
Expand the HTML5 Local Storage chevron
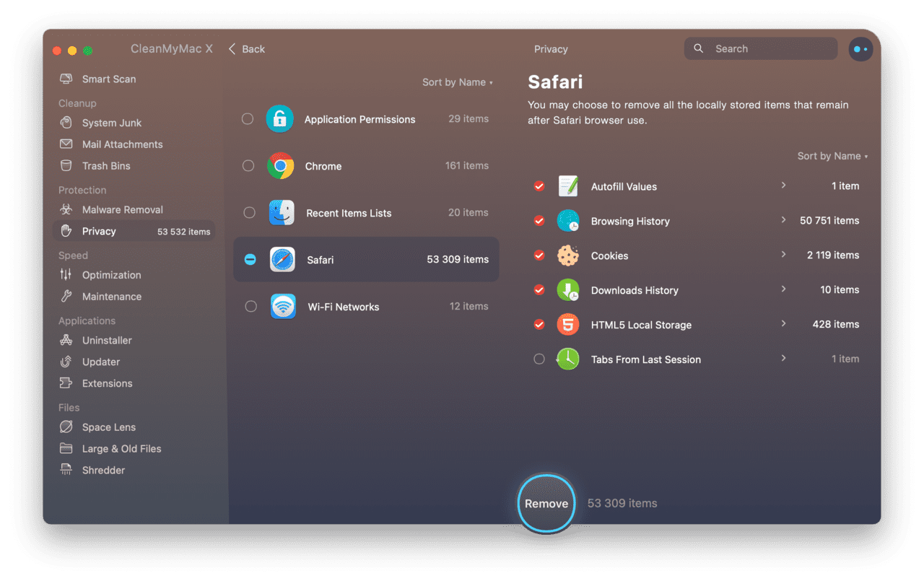783,324
